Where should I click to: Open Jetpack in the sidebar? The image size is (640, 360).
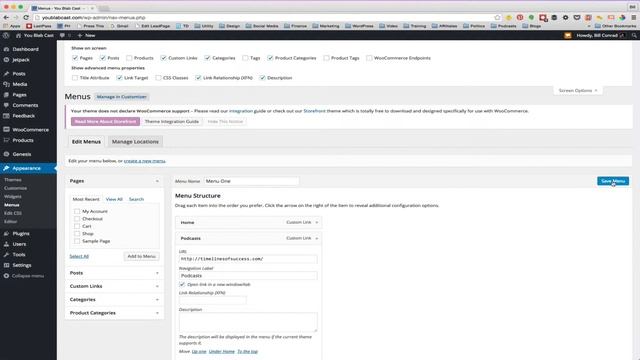(x=21, y=60)
